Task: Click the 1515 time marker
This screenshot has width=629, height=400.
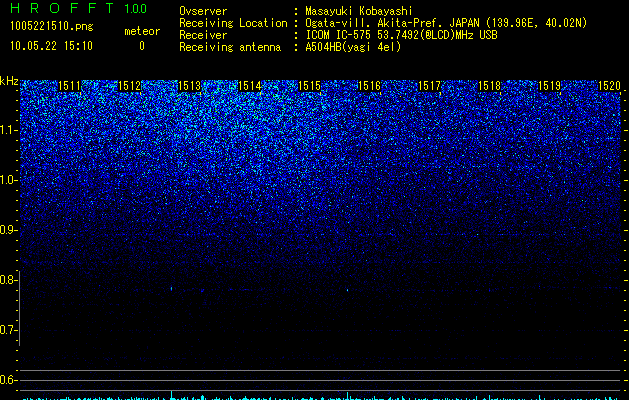Action: [x=310, y=86]
